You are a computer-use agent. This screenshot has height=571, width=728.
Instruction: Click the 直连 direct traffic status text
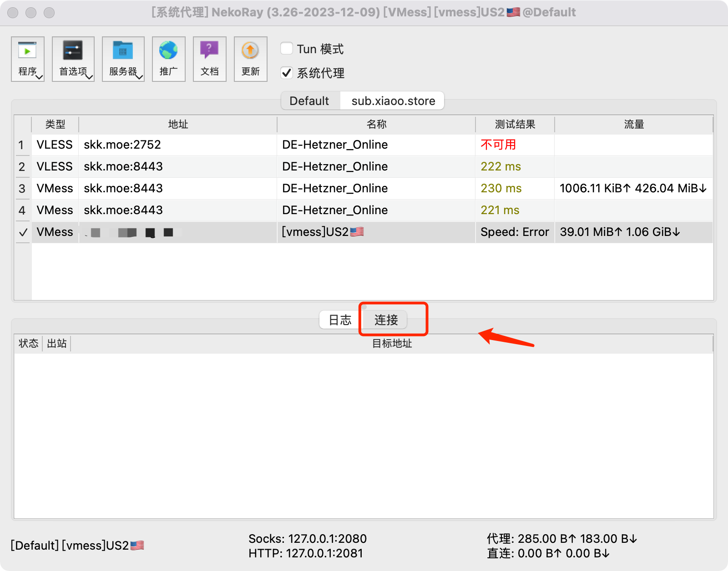coord(548,553)
